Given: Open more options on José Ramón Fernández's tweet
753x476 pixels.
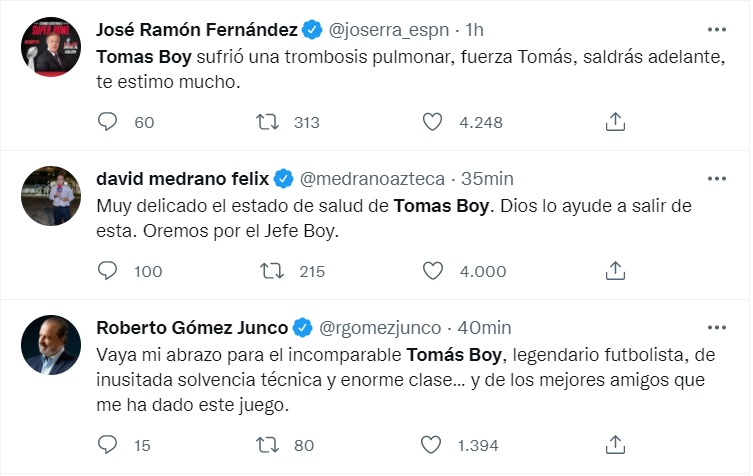Looking at the screenshot, I should pos(717,30).
